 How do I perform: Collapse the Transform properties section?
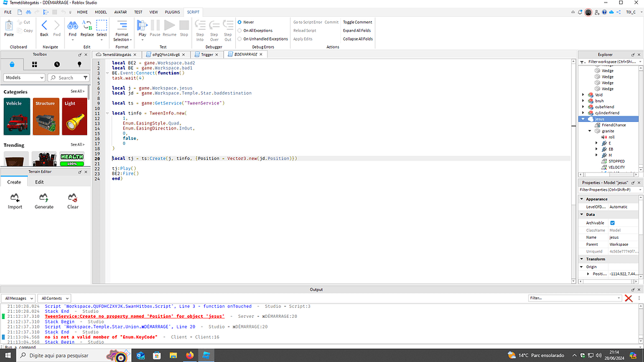coord(582,259)
